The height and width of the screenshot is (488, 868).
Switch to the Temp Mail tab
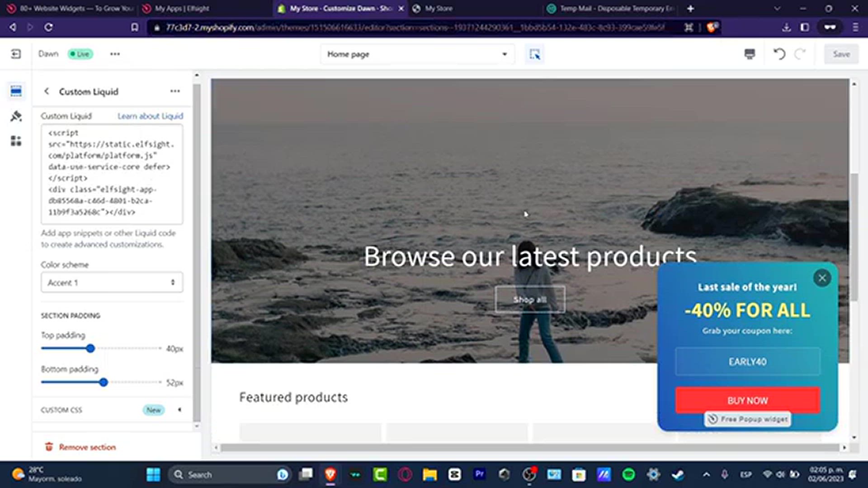(611, 8)
